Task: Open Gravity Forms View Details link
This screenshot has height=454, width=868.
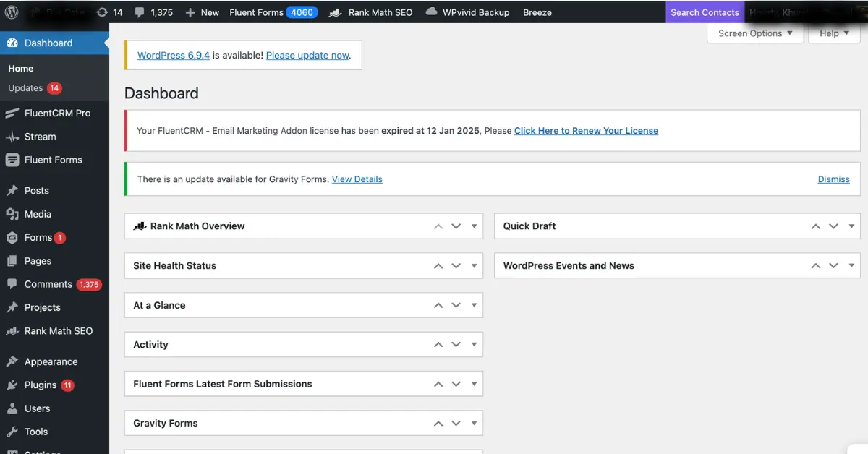Action: (357, 179)
